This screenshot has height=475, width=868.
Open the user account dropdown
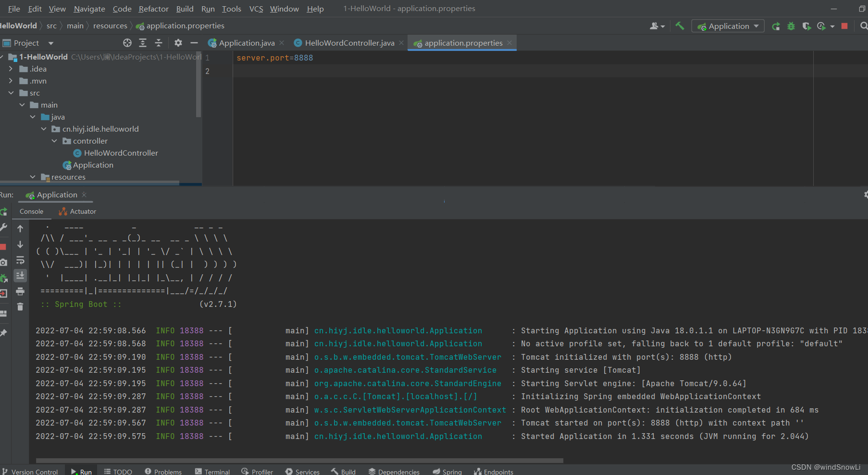657,26
